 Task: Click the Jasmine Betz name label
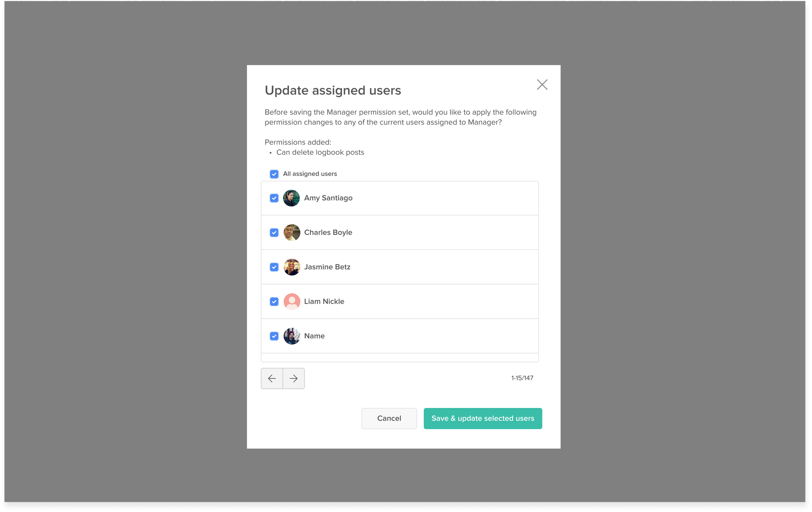[327, 267]
